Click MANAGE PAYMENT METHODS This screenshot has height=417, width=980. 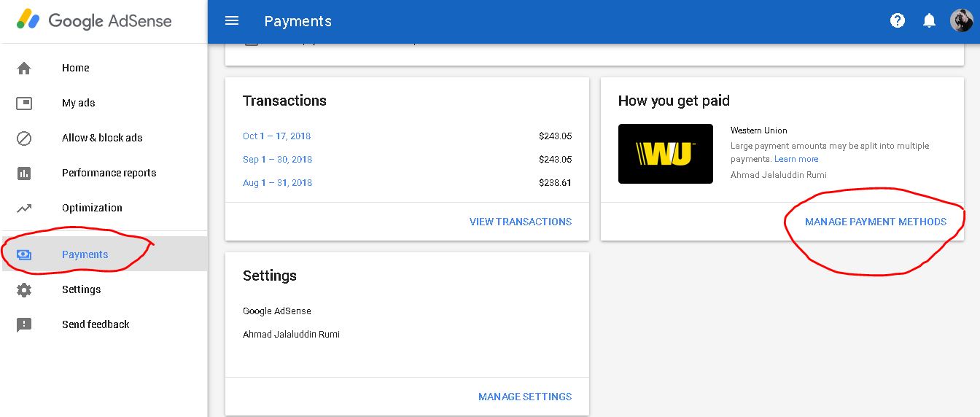pos(876,222)
